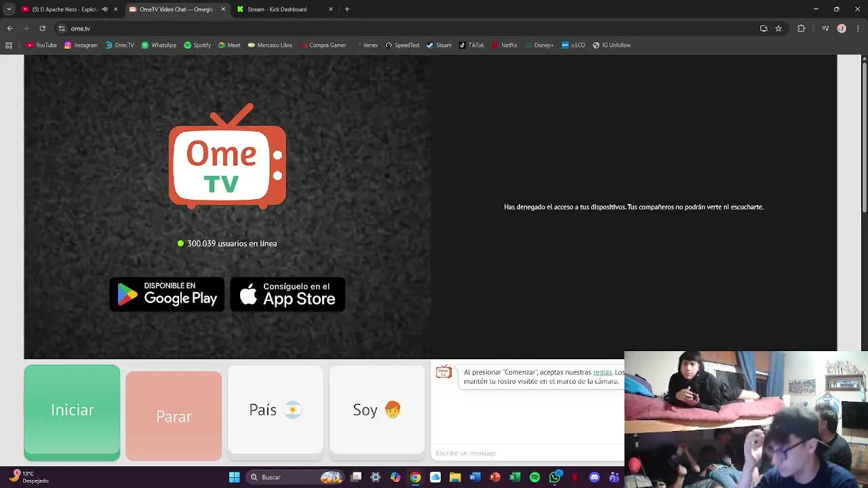
Task: Click the OmeTV logo
Action: pyautogui.click(x=227, y=157)
